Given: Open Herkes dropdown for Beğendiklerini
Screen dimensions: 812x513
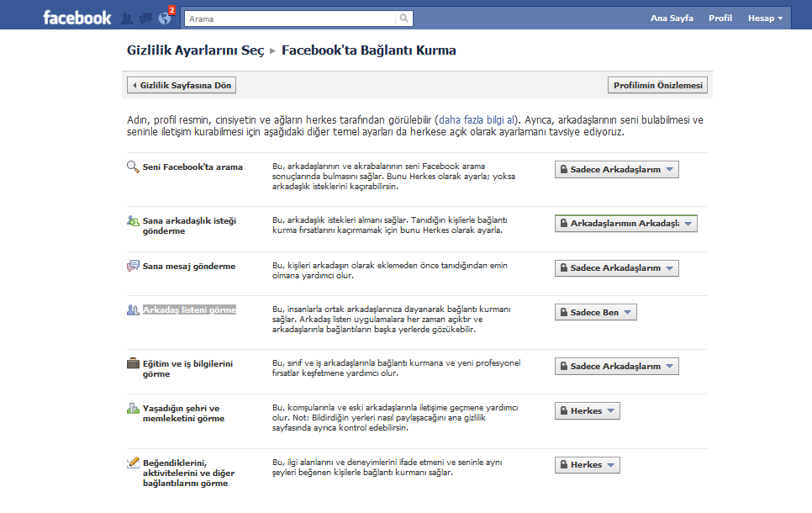Looking at the screenshot, I should click(x=588, y=465).
